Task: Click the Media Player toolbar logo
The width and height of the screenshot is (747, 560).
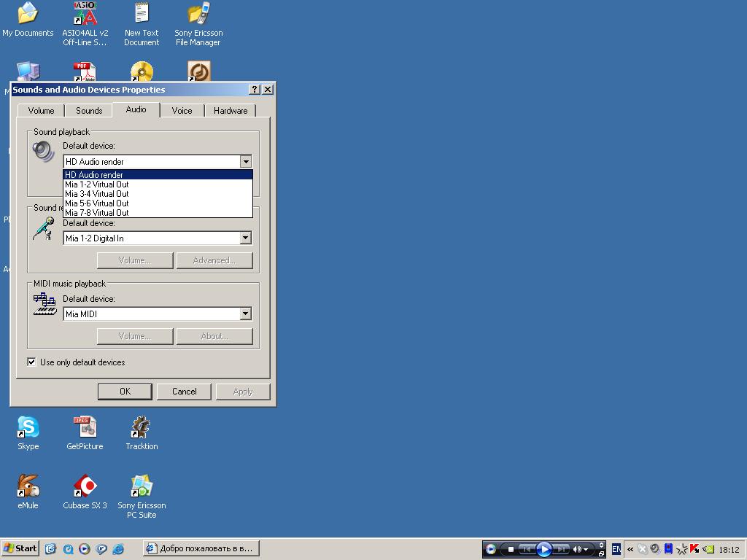Action: [491, 549]
